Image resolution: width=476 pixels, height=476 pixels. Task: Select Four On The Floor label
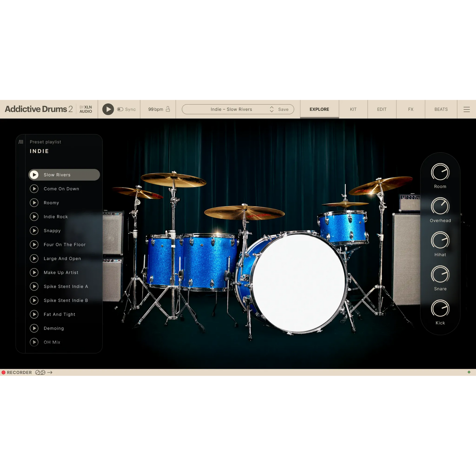click(65, 244)
